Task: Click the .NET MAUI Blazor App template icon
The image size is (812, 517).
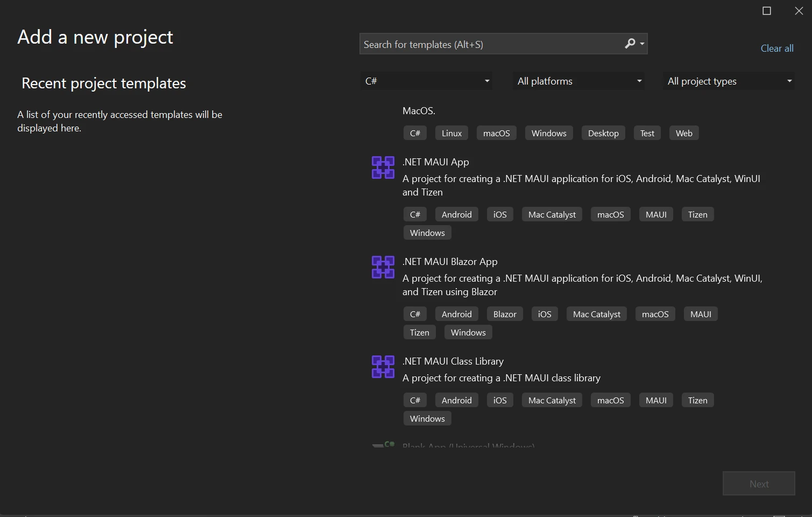Action: point(383,267)
